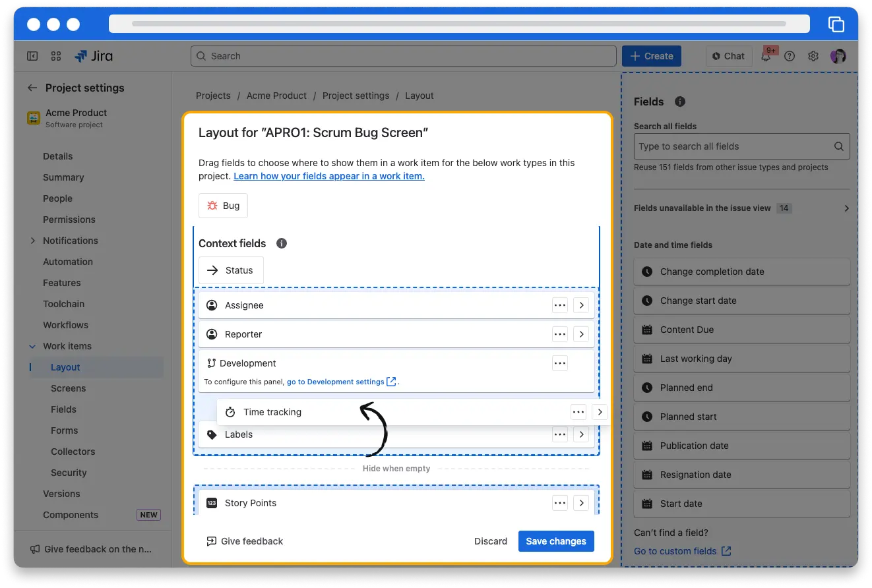The image size is (872, 588).
Task: Open the notifications bell
Action: (766, 56)
